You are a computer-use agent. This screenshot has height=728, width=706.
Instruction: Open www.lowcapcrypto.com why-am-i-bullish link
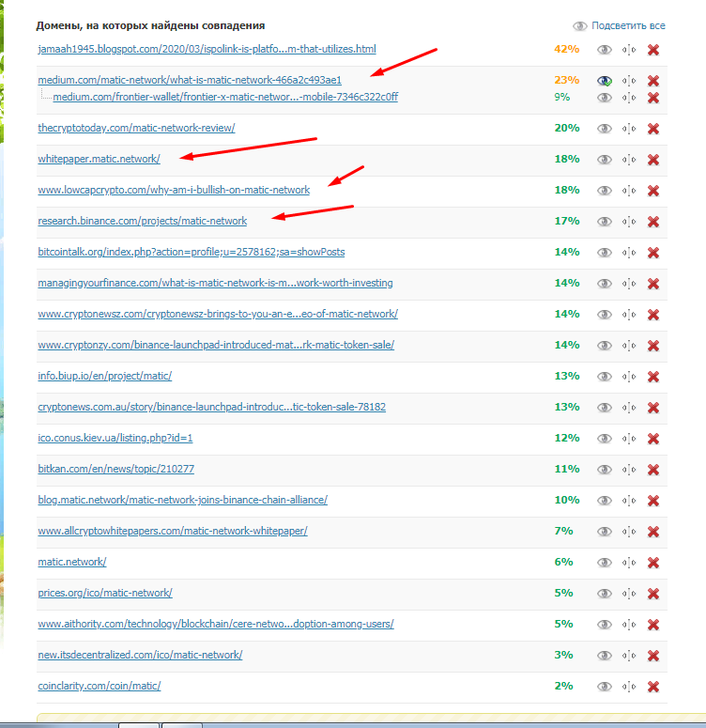tap(174, 190)
